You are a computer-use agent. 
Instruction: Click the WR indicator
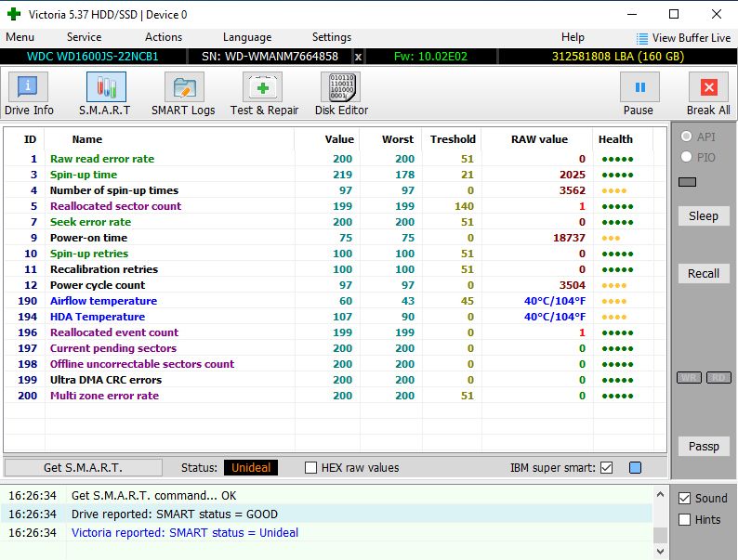tap(689, 378)
